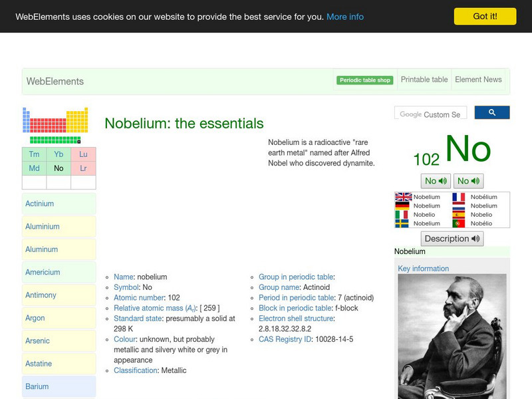This screenshot has height=399, width=532.
Task: Open Americium in the element list
Action: tap(59, 272)
